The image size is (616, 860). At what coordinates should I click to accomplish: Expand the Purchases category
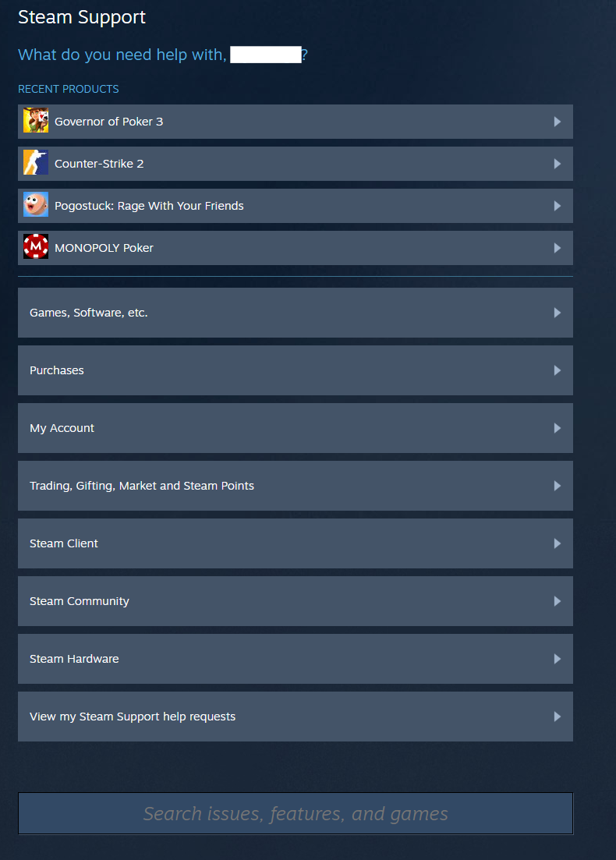point(295,370)
